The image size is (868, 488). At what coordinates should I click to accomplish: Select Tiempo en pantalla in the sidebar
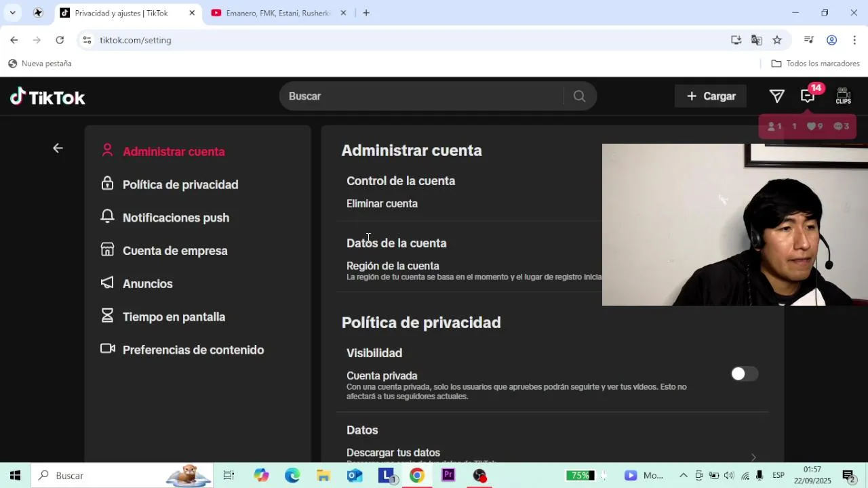click(x=174, y=317)
